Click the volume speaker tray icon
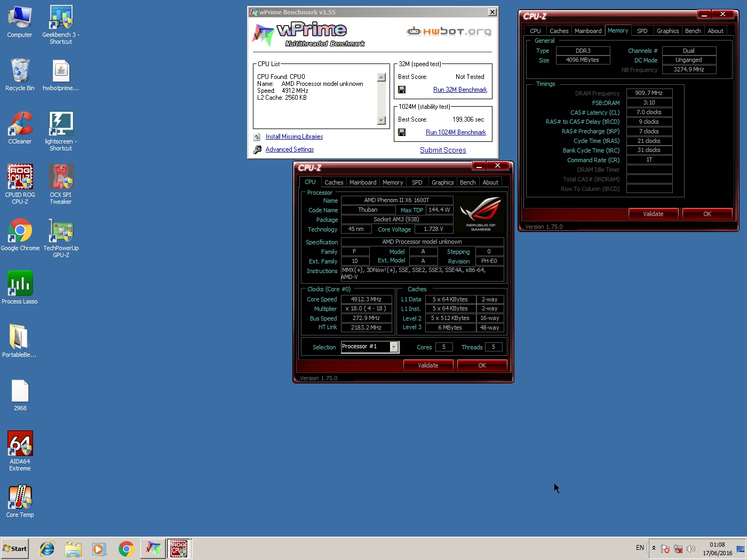 [x=691, y=549]
